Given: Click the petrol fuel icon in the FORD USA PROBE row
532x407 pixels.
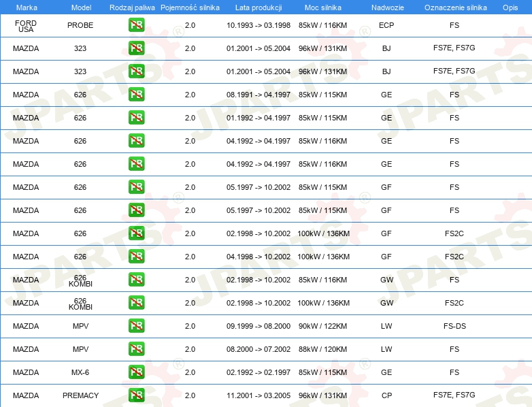Looking at the screenshot, I should pyautogui.click(x=136, y=25).
